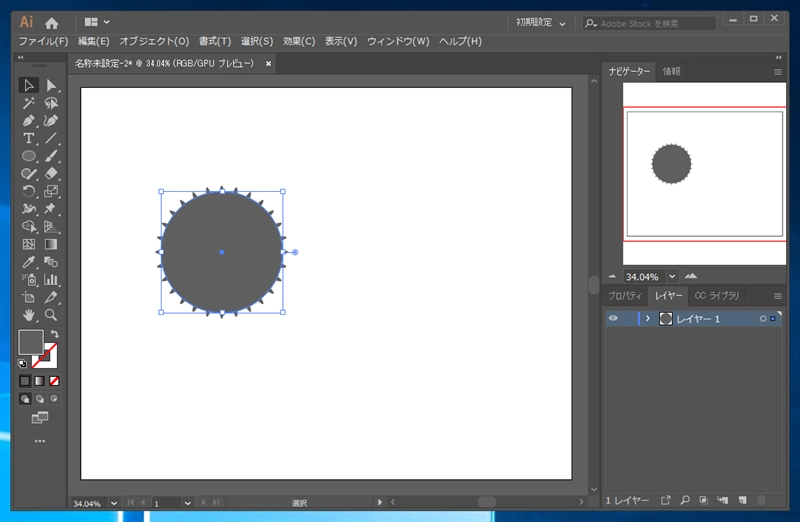Viewport: 800px width, 522px height.
Task: Open status bar zoom level dropdown
Action: click(114, 503)
